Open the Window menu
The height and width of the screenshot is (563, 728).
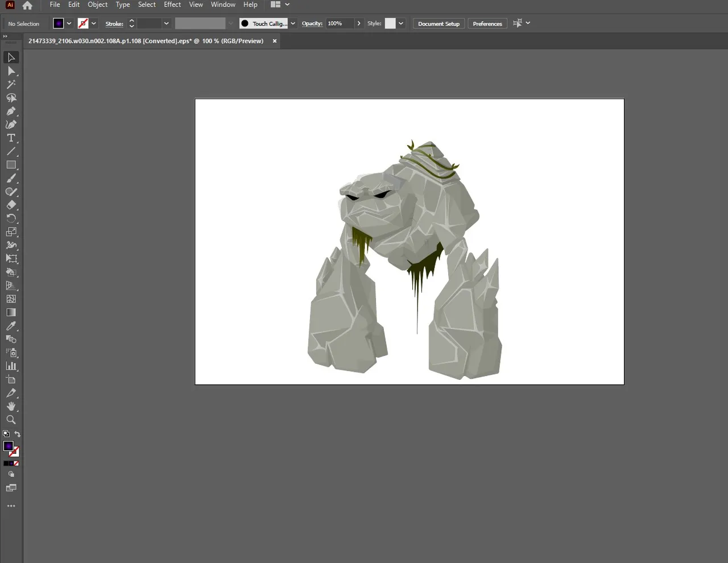coord(223,5)
